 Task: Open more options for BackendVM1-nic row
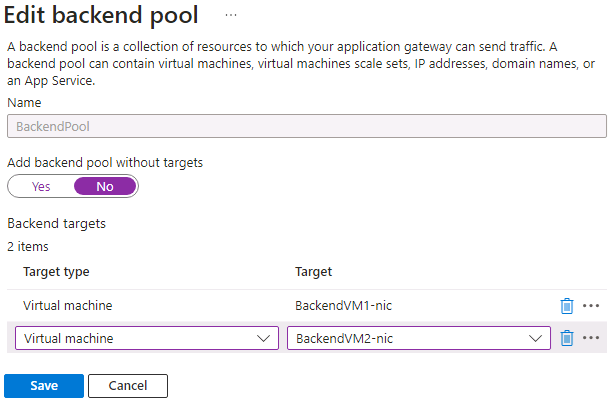pos(591,306)
